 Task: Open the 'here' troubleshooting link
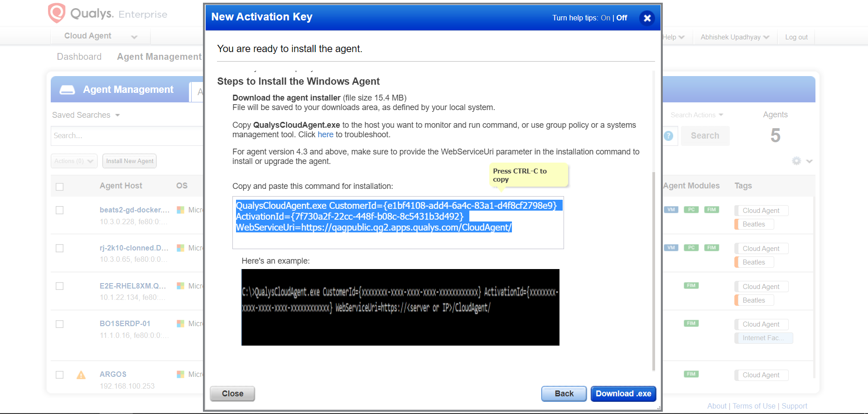pyautogui.click(x=325, y=135)
